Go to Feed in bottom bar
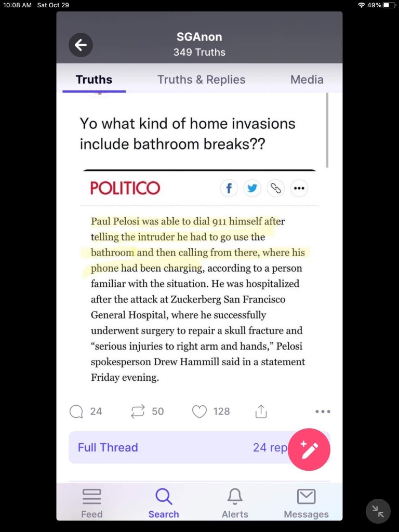This screenshot has height=532, width=399. point(91,504)
